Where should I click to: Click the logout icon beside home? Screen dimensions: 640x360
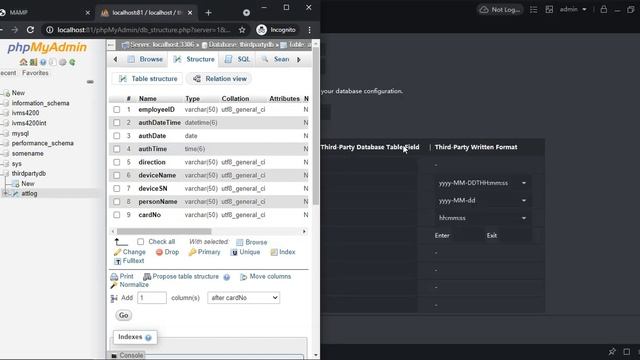(33, 62)
